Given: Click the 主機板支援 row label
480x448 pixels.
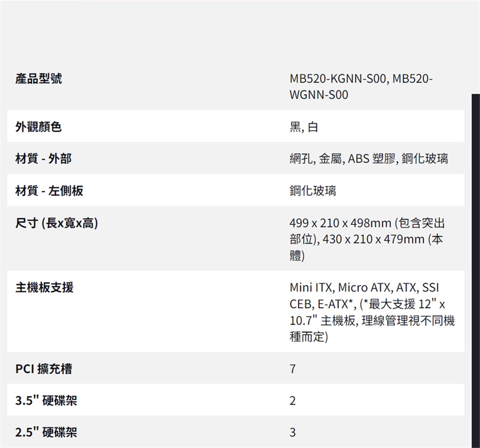Looking at the screenshot, I should point(44,287).
